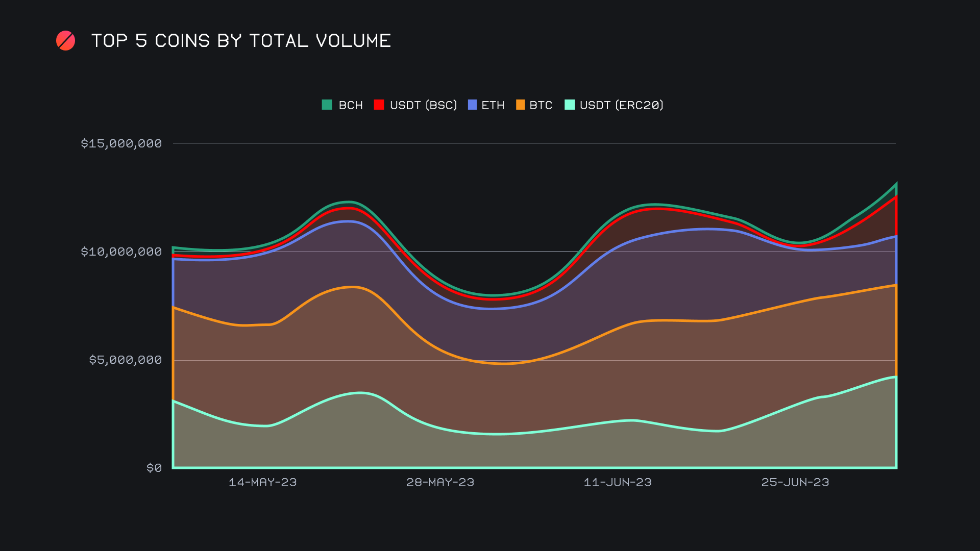Viewport: 980px width, 551px height.
Task: Click the $10,000,000 y-axis label
Action: pyautogui.click(x=121, y=252)
